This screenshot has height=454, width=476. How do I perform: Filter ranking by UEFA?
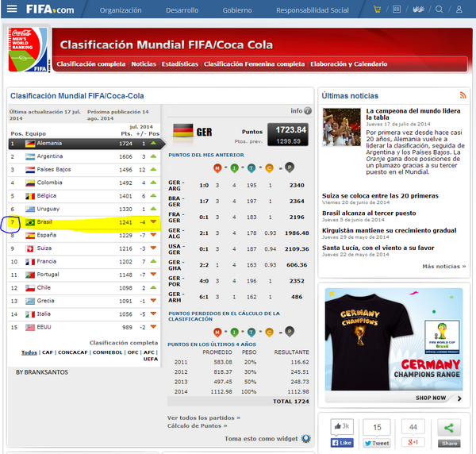tap(151, 359)
